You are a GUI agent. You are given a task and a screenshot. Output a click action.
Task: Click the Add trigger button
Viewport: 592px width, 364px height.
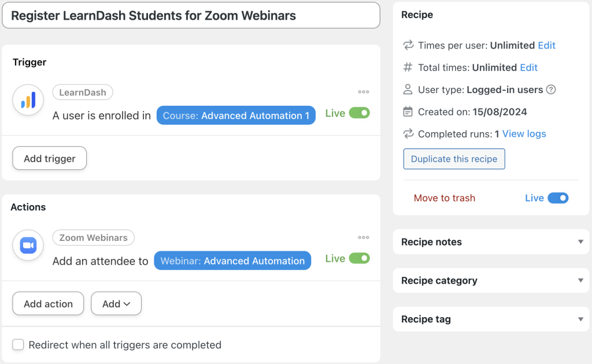point(50,159)
